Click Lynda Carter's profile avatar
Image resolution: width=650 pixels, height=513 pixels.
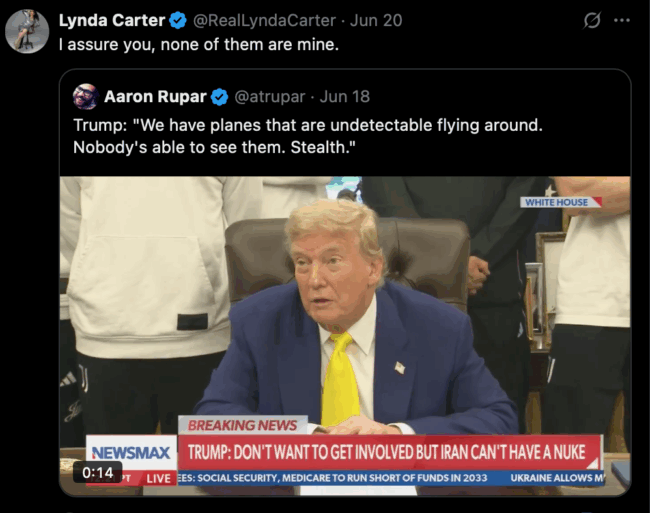pyautogui.click(x=27, y=31)
